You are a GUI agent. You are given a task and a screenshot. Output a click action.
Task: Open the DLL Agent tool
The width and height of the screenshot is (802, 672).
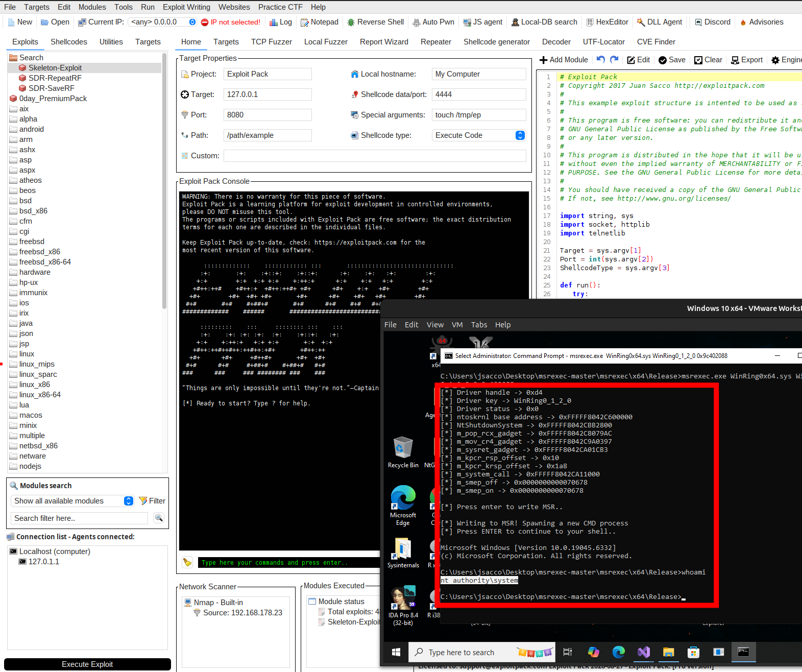coord(659,22)
